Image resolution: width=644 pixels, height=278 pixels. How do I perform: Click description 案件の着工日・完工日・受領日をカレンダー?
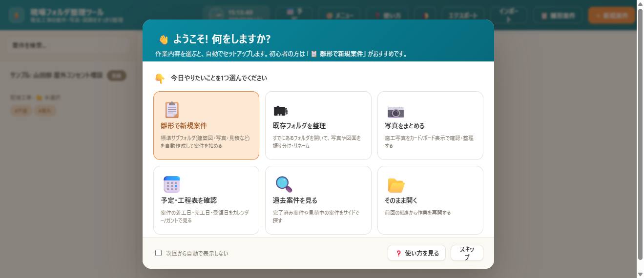pyautogui.click(x=205, y=217)
